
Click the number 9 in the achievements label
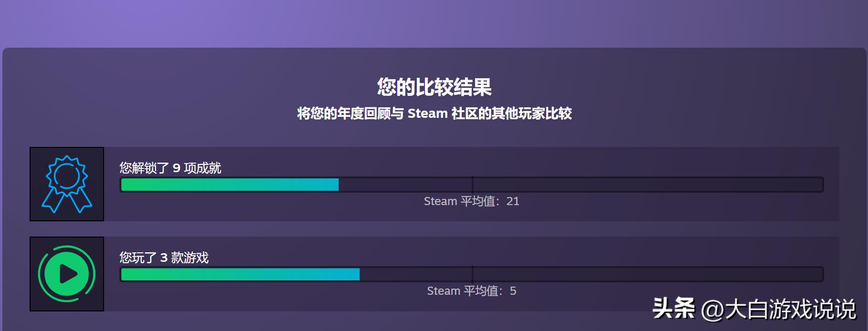(176, 168)
